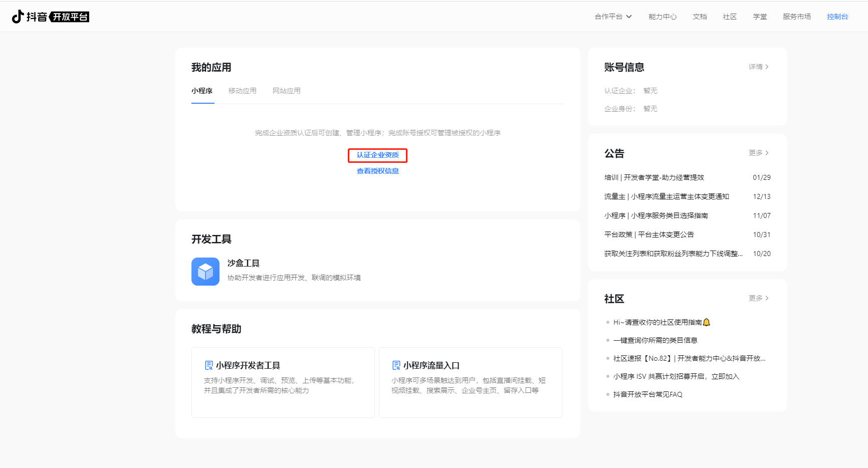Click the 我的应用 heading
The image size is (868, 468).
point(211,67)
